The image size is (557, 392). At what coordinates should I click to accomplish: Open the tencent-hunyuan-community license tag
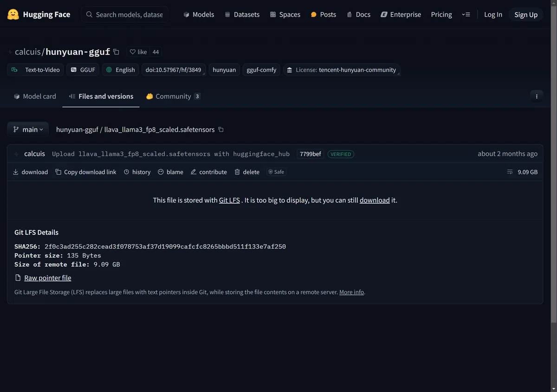point(342,70)
